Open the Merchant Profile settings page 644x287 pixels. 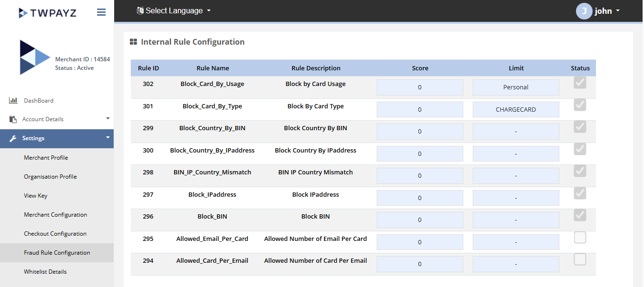(x=46, y=158)
